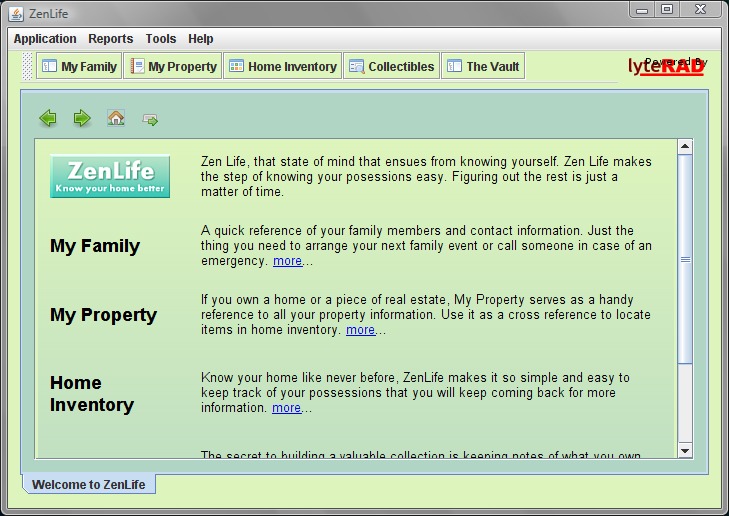
Task: Click the green back arrow icon
Action: [48, 119]
